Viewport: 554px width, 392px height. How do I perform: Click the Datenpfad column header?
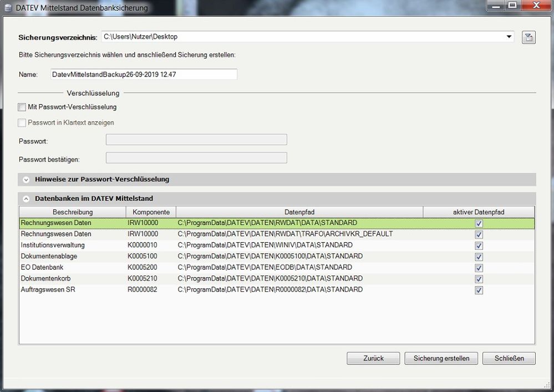pos(299,212)
